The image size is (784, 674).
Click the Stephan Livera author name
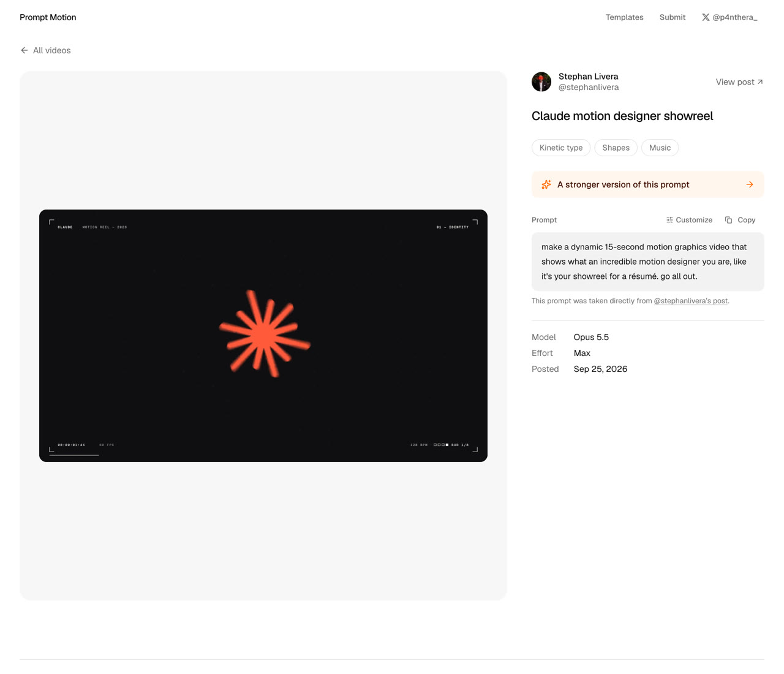pos(588,77)
